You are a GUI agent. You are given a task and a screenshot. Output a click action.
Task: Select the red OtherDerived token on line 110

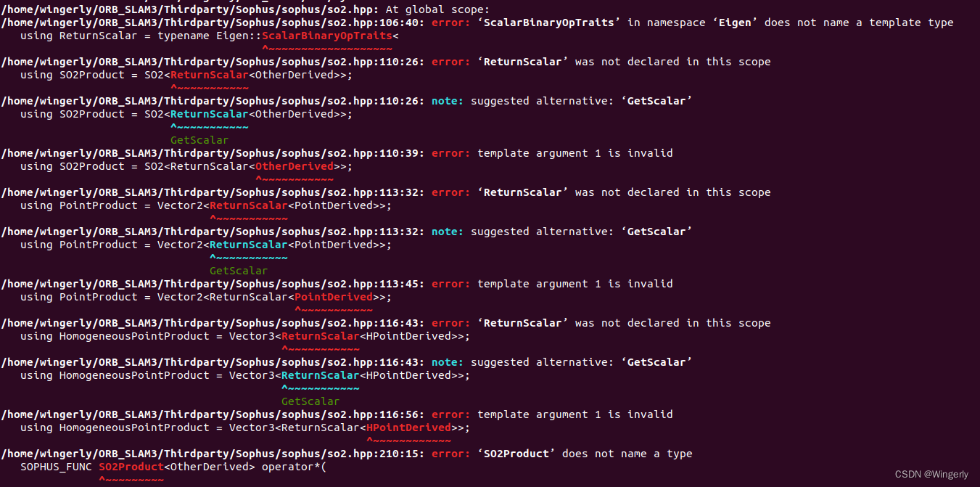tap(294, 166)
